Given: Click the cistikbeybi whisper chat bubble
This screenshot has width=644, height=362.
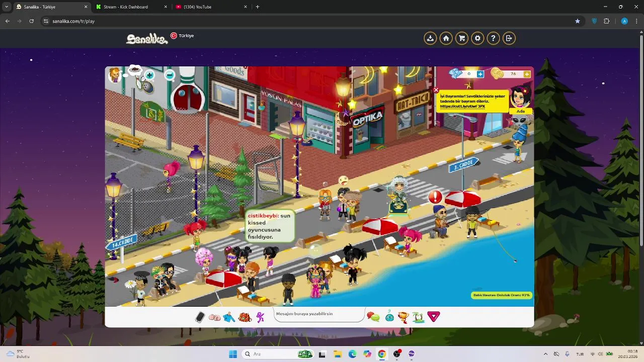Looking at the screenshot, I should pos(269,226).
